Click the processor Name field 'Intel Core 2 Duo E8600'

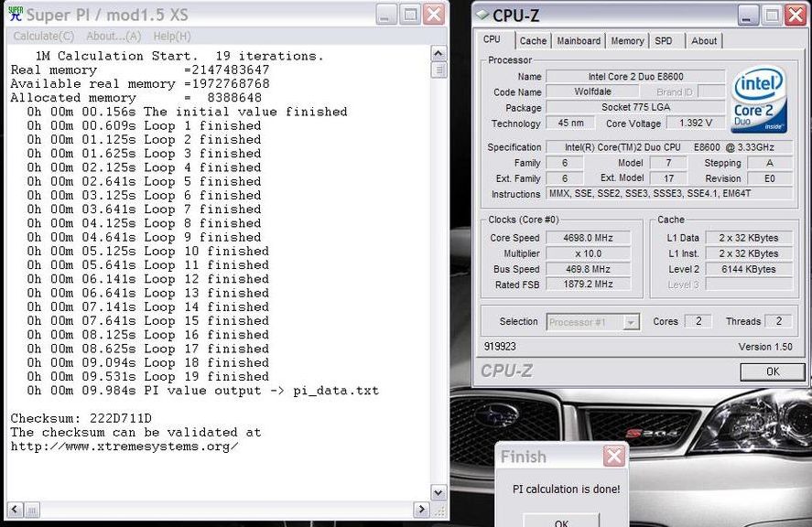(635, 77)
